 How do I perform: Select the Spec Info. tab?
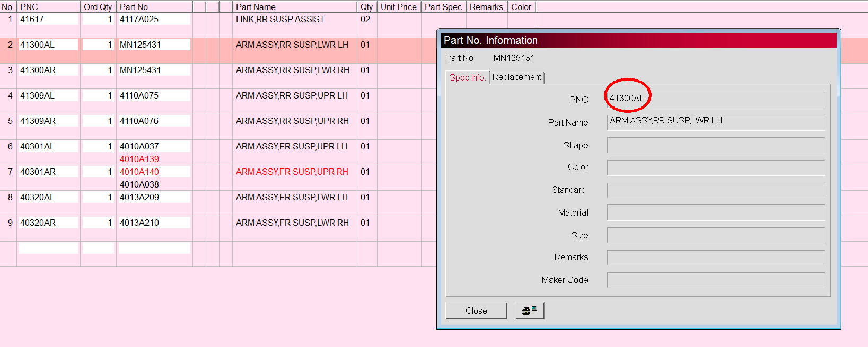pyautogui.click(x=467, y=77)
